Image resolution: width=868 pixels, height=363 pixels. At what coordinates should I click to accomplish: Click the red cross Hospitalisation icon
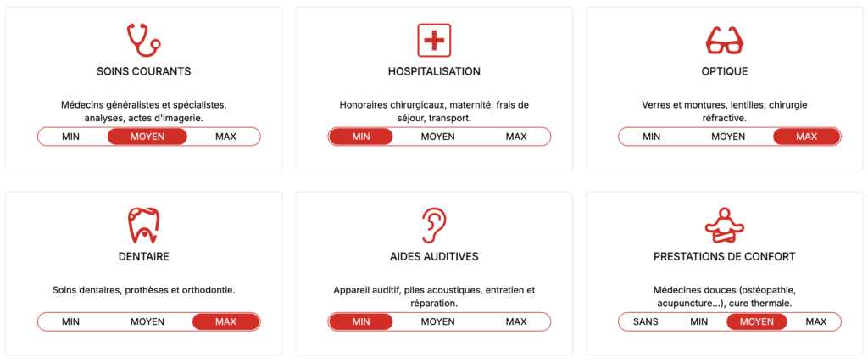[434, 40]
